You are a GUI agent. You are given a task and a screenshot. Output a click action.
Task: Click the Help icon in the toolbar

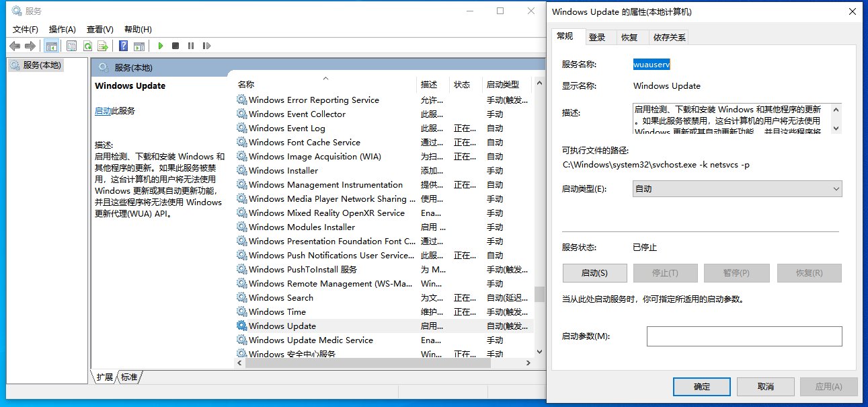[122, 46]
